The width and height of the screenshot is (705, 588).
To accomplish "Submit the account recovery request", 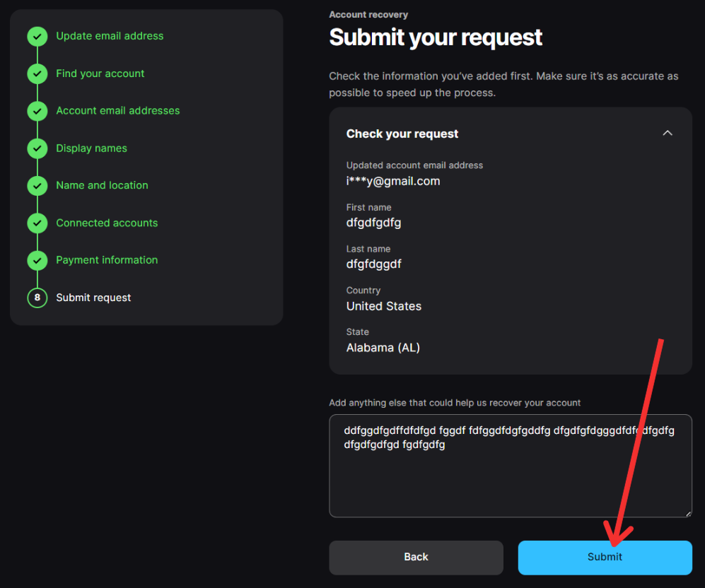I will pos(605,557).
